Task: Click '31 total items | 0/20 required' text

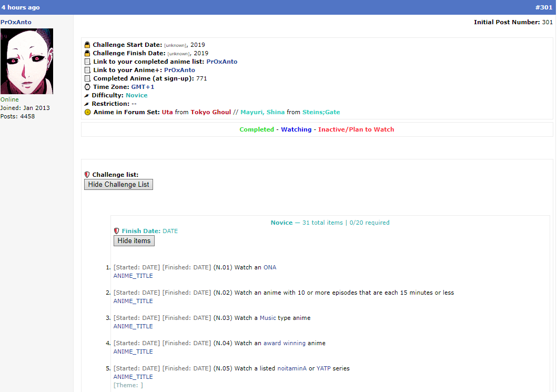Action: click(x=346, y=223)
